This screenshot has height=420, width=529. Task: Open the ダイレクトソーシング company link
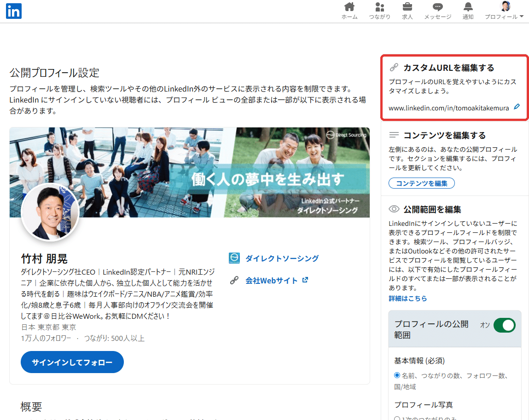(282, 258)
